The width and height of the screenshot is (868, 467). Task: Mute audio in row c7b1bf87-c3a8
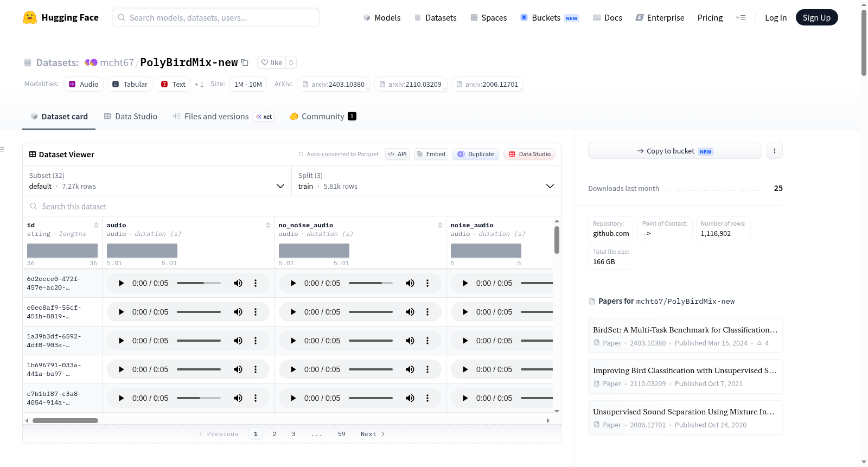[x=238, y=398]
